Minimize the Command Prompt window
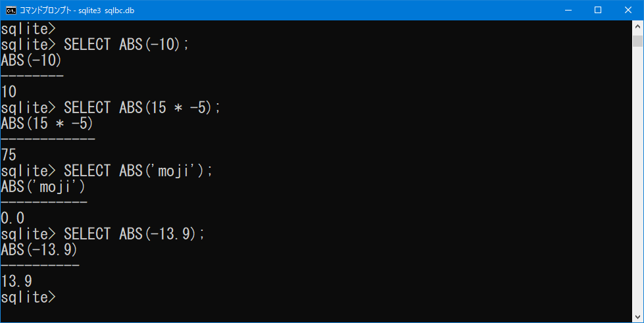The image size is (644, 323). click(568, 11)
